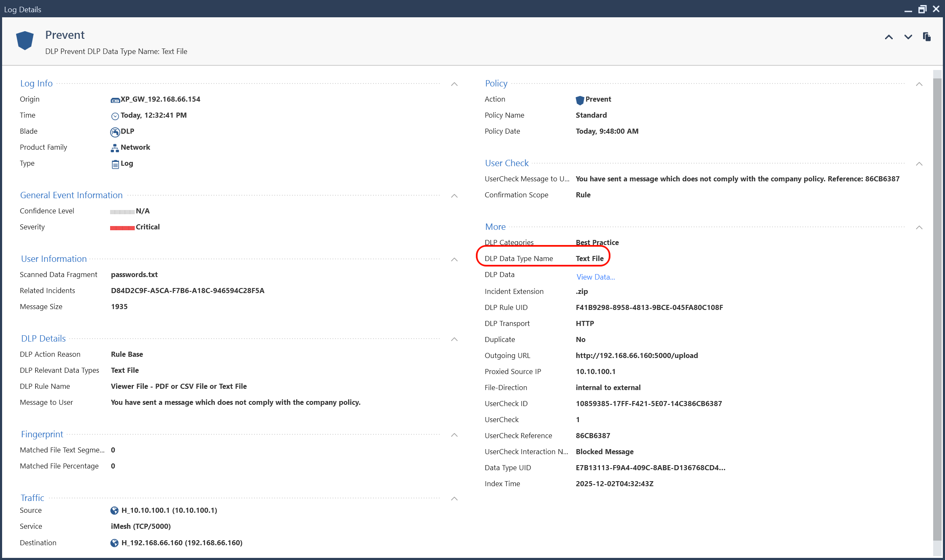Image resolution: width=945 pixels, height=560 pixels.
Task: Open the View Data... link
Action: click(595, 277)
